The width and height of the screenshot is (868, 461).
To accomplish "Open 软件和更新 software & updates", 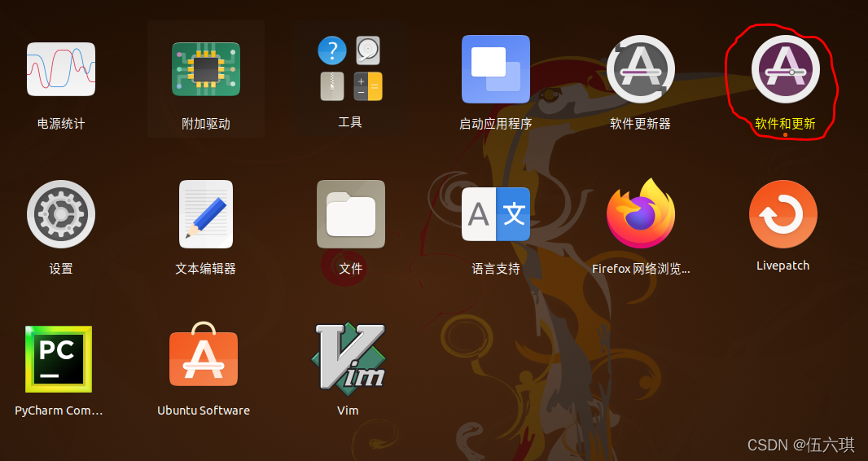I will pos(786,69).
